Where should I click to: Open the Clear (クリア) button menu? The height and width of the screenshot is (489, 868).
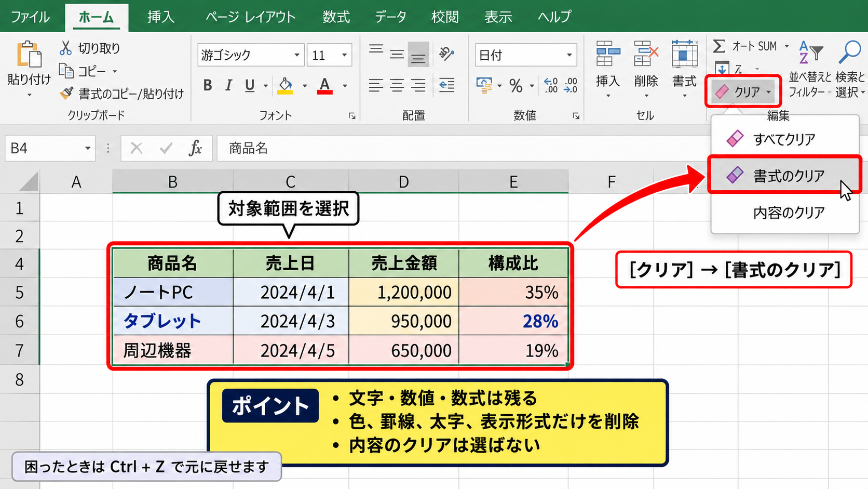(743, 92)
